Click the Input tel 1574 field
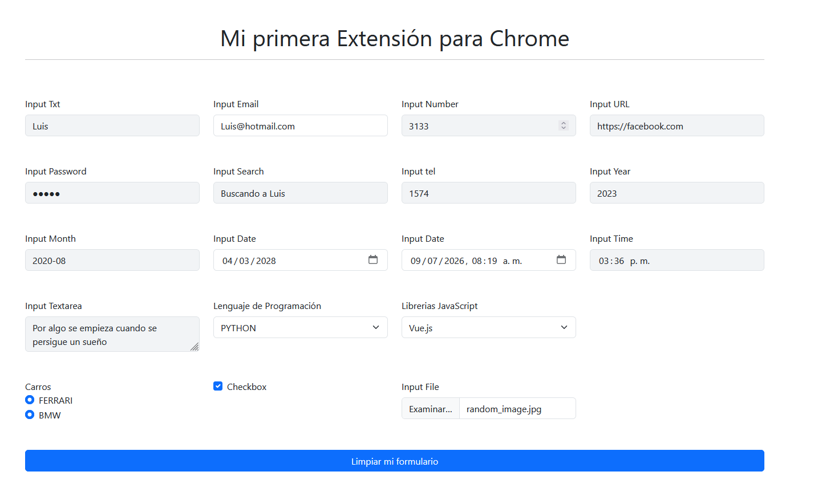Viewport: 814px width, 504px height. point(489,193)
